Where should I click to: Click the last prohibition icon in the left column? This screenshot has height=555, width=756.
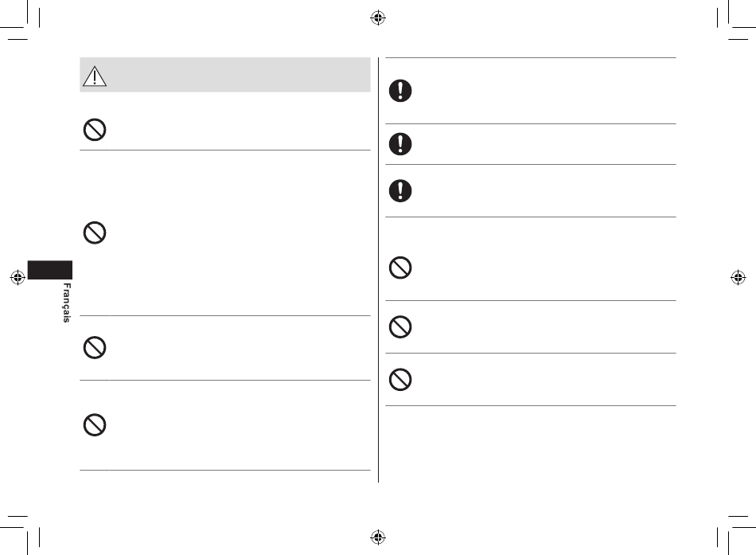[x=95, y=425]
